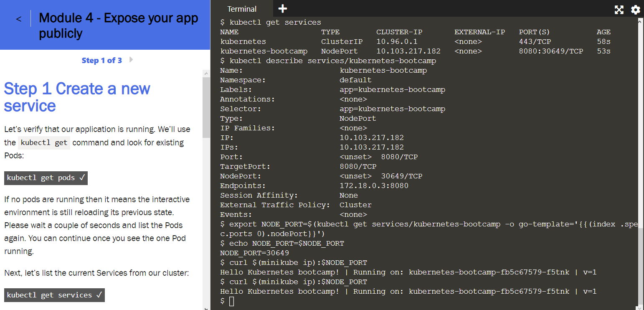
Task: Expand the terminal to fullscreen
Action: [619, 10]
